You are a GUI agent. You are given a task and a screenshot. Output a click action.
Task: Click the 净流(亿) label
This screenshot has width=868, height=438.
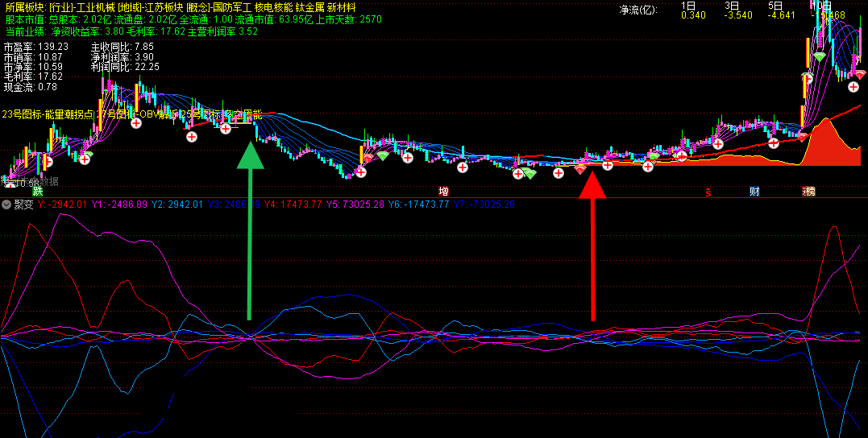click(638, 10)
